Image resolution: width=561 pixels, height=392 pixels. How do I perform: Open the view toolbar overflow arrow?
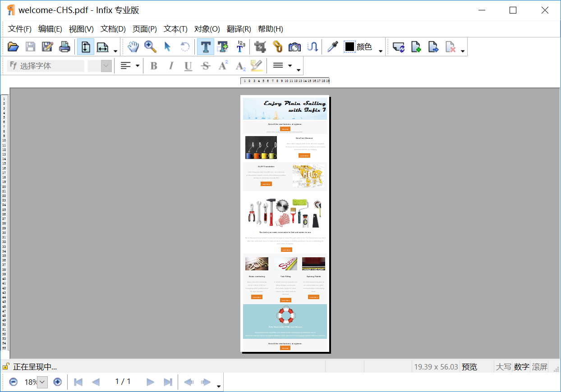point(115,51)
